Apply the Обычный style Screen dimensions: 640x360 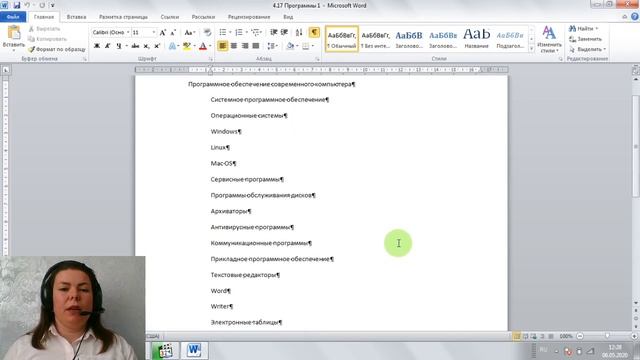342,39
